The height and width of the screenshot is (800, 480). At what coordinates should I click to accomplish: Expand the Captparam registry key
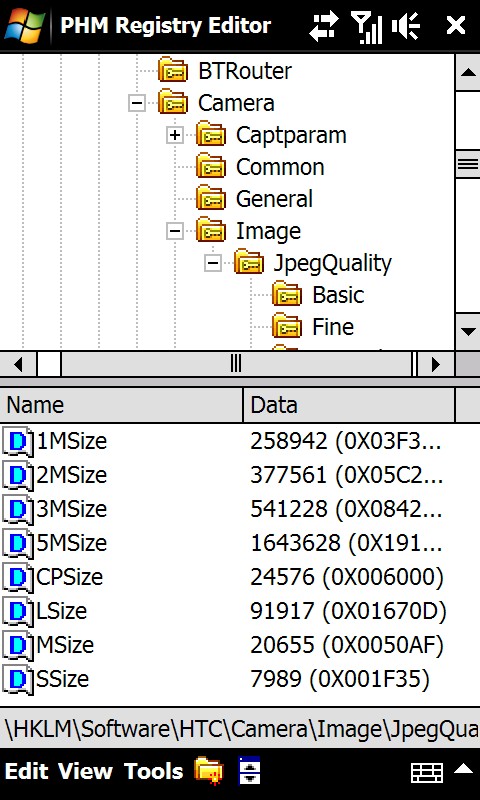174,136
